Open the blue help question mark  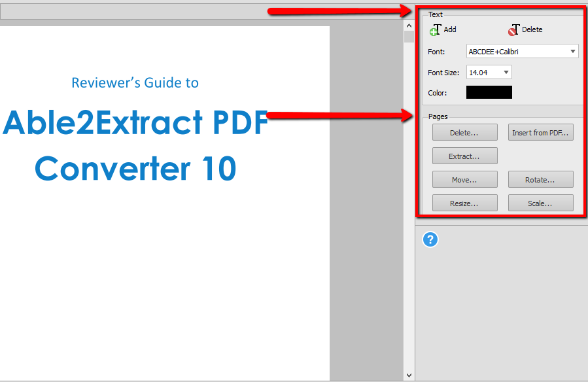pyautogui.click(x=430, y=239)
